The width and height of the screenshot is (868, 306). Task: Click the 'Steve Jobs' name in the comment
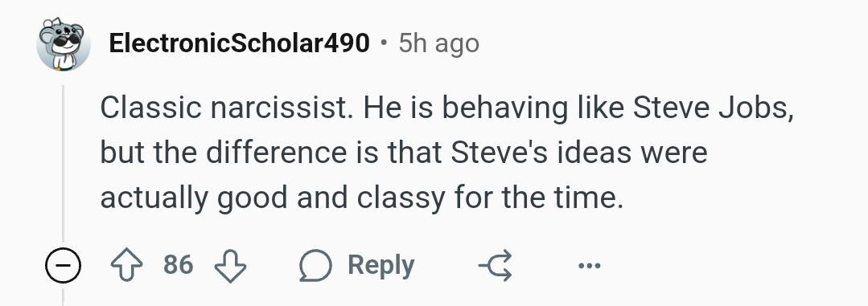pyautogui.click(x=713, y=107)
